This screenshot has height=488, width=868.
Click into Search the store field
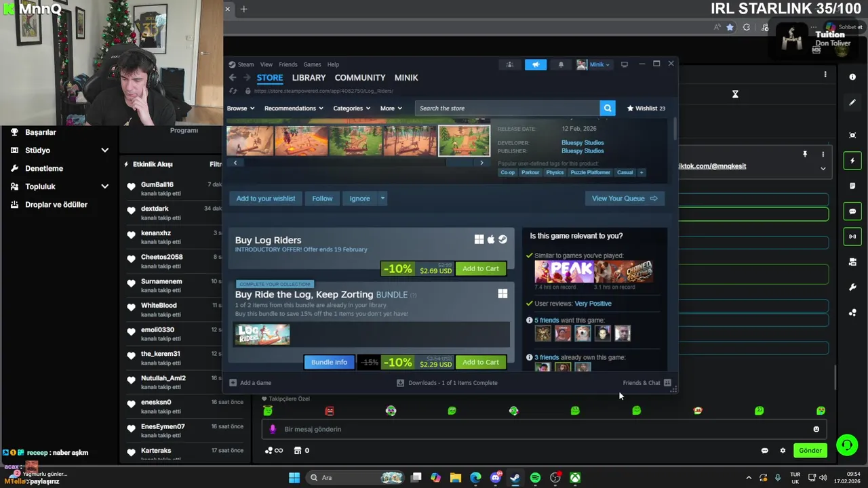[x=507, y=108]
